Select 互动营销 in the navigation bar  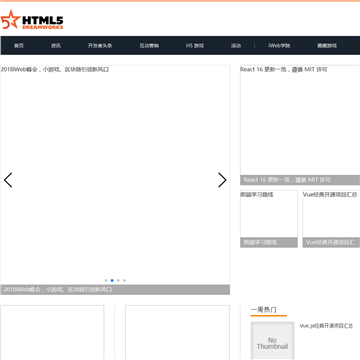149,46
